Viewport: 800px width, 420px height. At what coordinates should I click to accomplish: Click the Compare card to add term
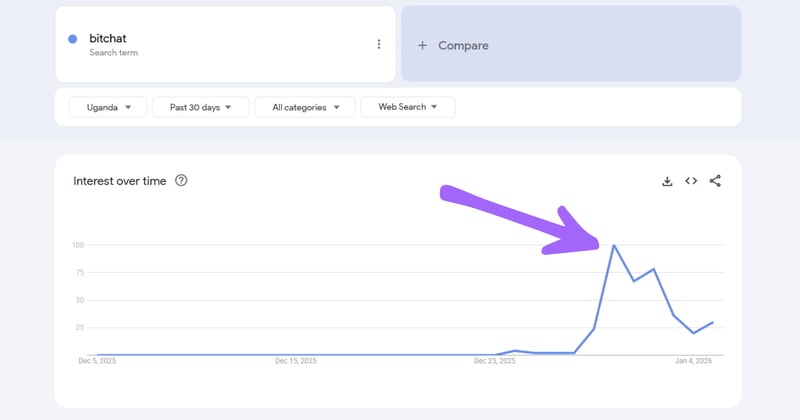(x=571, y=44)
